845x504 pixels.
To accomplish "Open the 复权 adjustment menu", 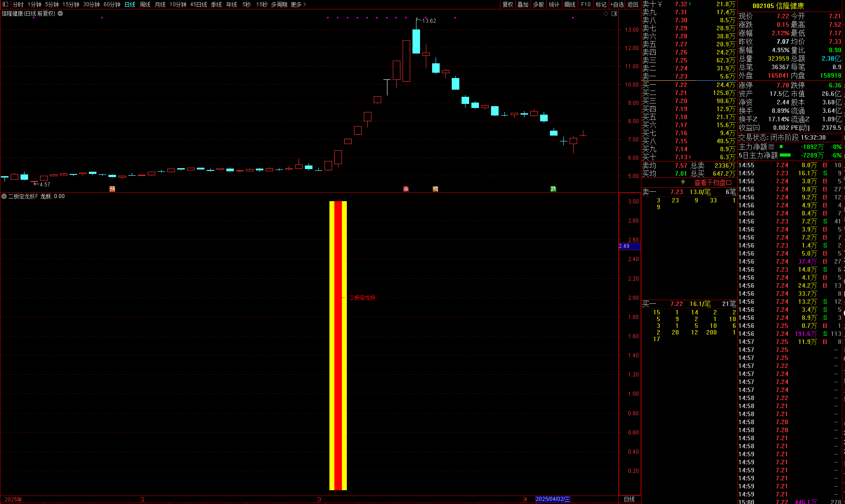I will [x=508, y=4].
